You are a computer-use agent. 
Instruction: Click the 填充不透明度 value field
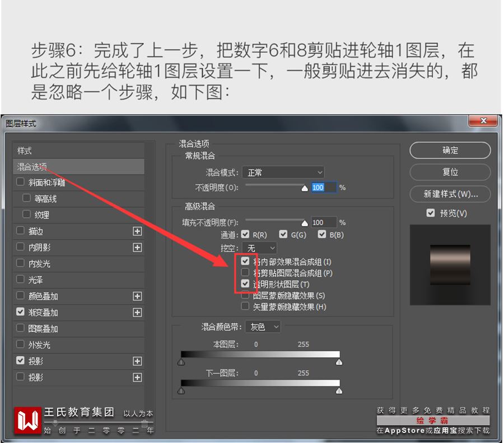pos(324,222)
